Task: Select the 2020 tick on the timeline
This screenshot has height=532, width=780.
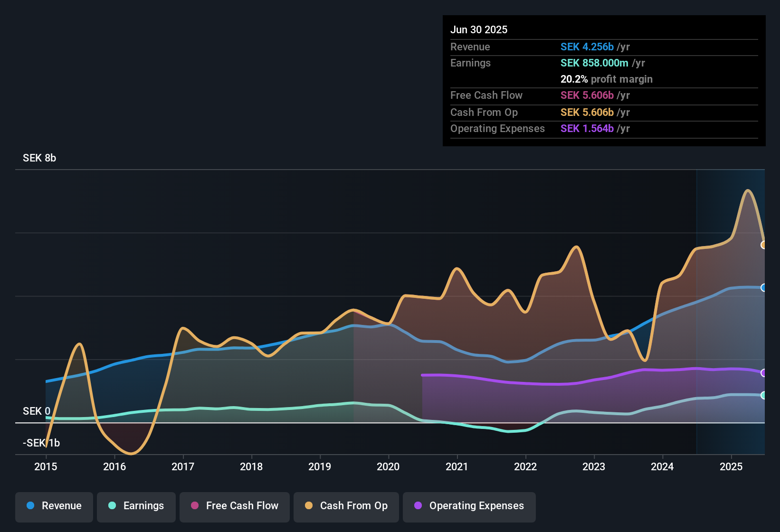Action: tap(388, 466)
